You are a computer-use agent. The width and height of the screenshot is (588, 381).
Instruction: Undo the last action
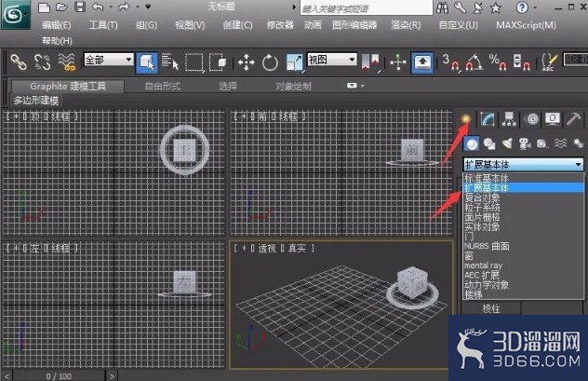tap(98, 7)
